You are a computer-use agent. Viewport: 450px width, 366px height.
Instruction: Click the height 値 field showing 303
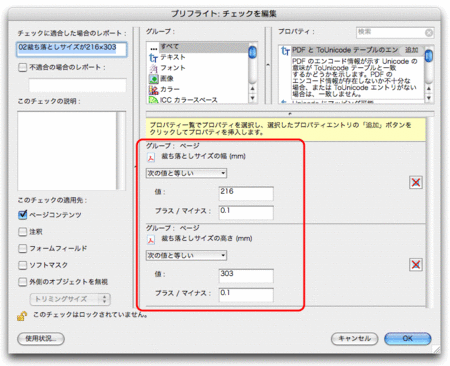246,276
